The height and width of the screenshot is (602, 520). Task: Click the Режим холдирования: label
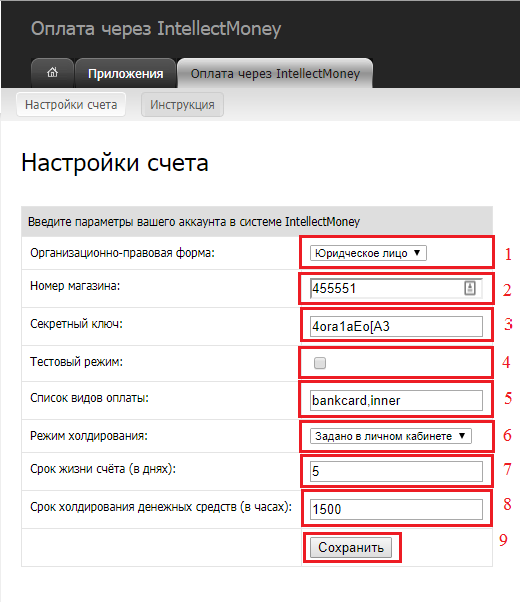pos(89,436)
